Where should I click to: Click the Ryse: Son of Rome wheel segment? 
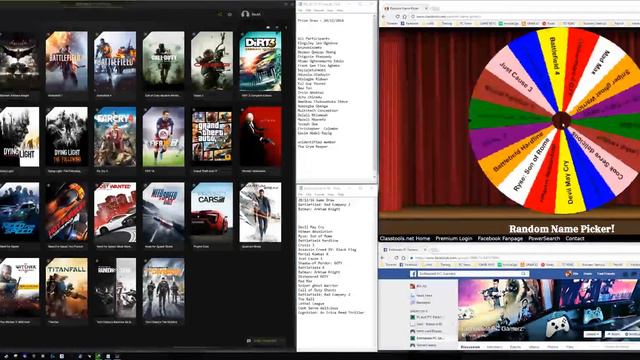pyautogui.click(x=531, y=164)
